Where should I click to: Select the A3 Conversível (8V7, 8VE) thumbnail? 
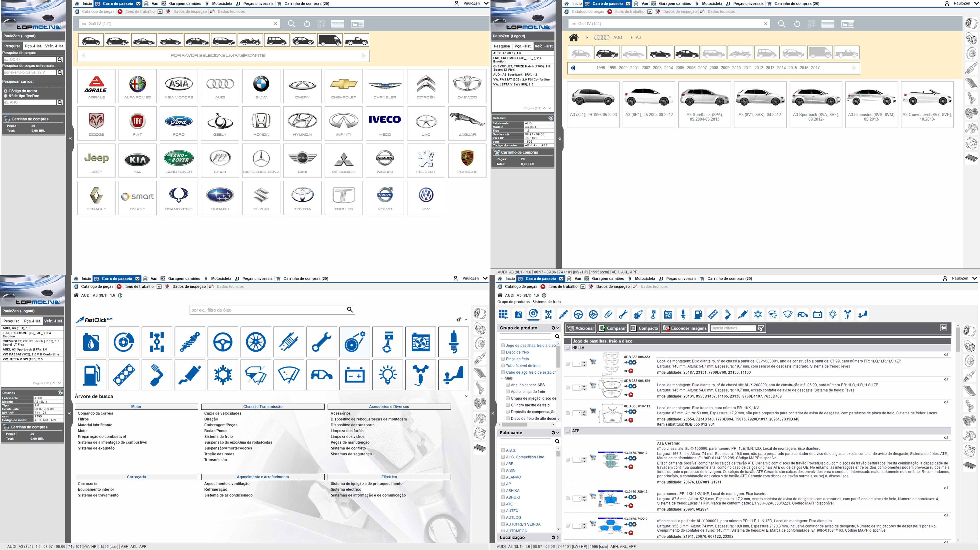coord(927,105)
